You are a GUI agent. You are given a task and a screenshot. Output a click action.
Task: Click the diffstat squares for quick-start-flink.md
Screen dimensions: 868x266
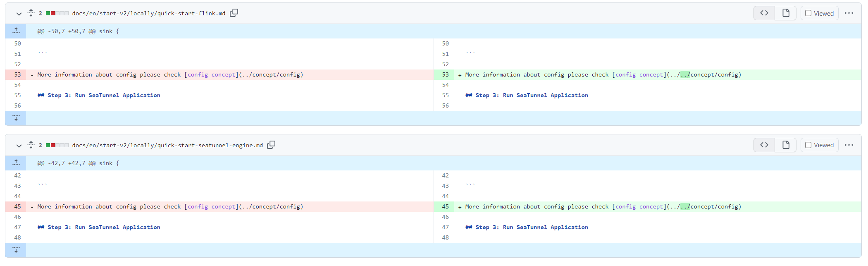57,13
